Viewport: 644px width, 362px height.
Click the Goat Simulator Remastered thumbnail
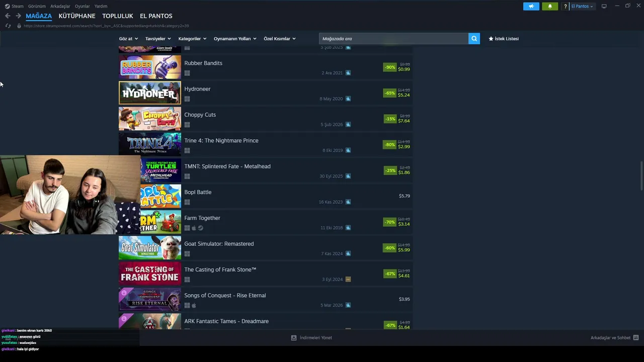(150, 248)
